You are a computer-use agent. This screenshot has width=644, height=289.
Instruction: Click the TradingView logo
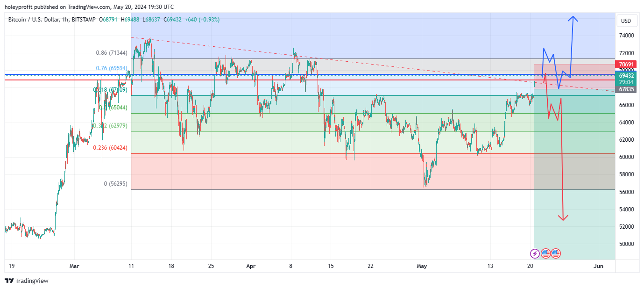26,281
